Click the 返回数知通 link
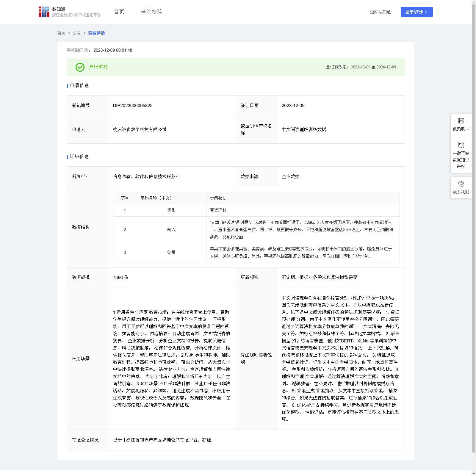This screenshot has height=476, width=476. (380, 12)
